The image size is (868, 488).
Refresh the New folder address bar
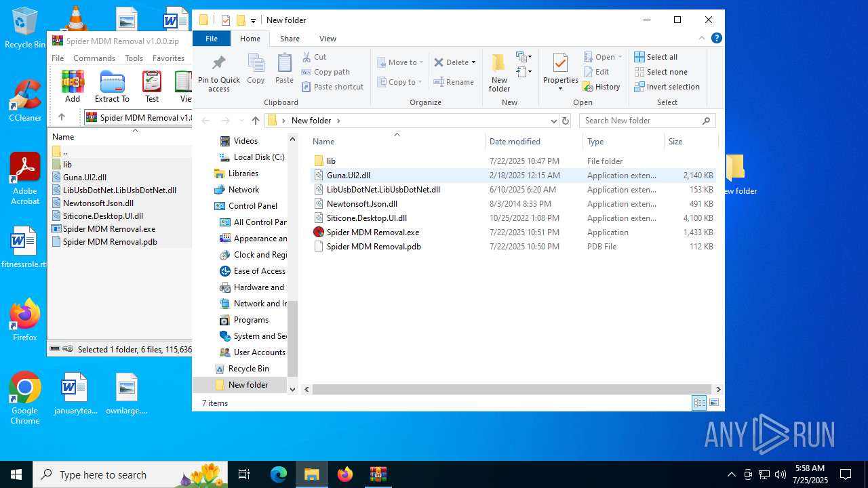566,121
